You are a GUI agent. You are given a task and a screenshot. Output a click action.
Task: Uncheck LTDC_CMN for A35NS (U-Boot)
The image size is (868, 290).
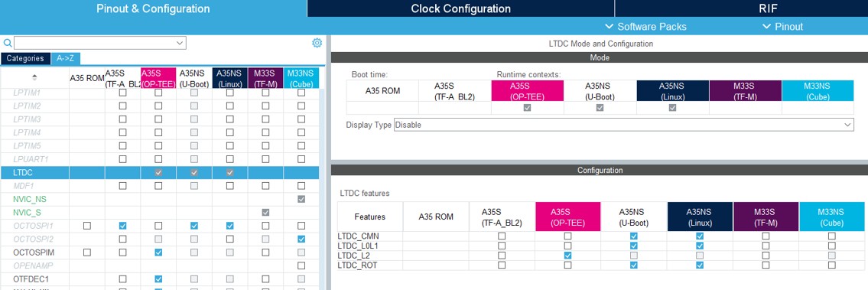click(x=634, y=236)
